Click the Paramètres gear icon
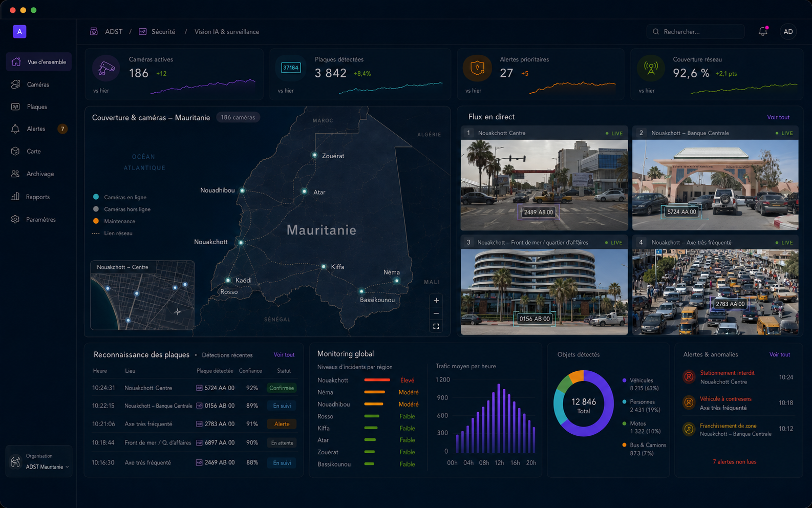 click(15, 219)
